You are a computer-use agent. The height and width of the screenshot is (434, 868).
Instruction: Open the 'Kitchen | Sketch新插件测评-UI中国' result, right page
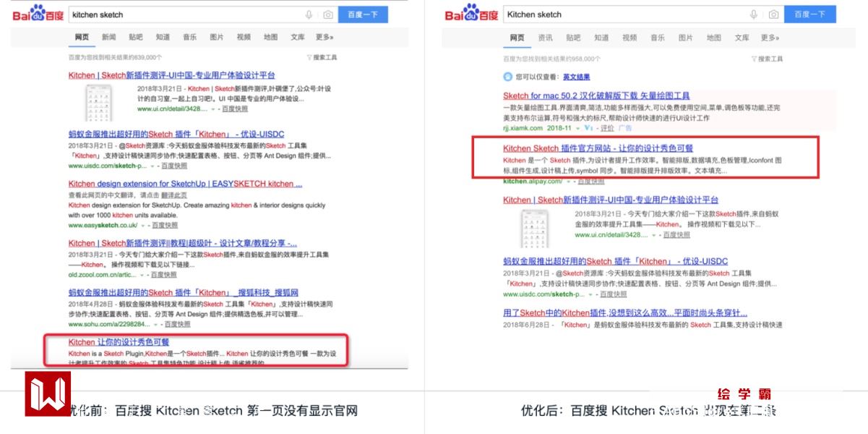611,200
